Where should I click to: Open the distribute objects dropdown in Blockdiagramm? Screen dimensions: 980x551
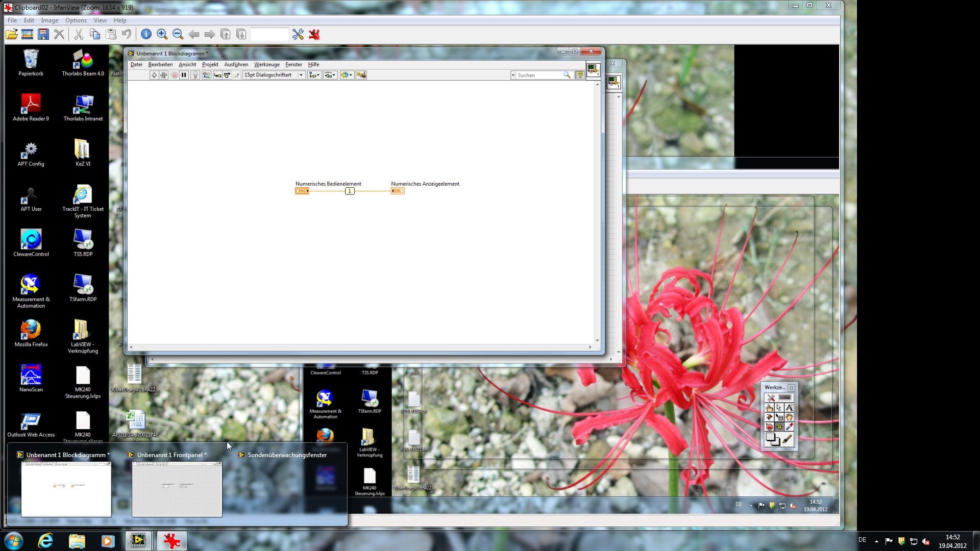(330, 75)
